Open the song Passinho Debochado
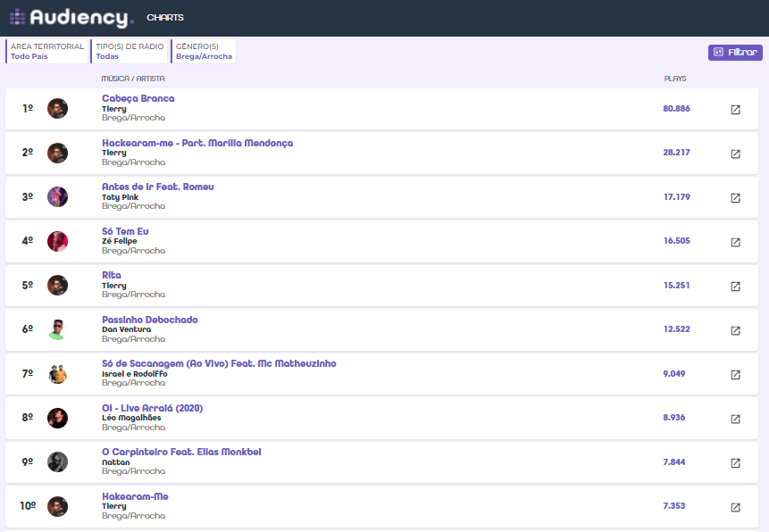The width and height of the screenshot is (769, 532). (x=149, y=320)
